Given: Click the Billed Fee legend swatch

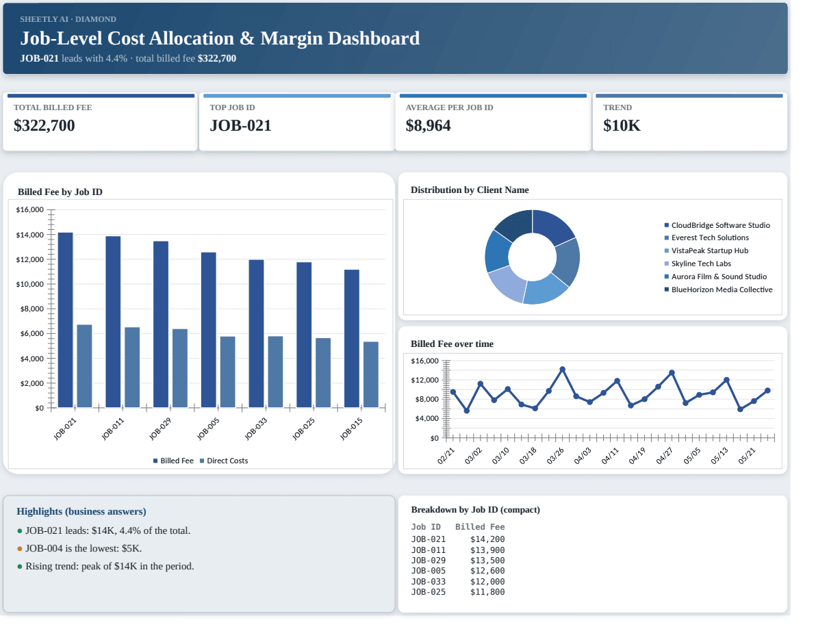Looking at the screenshot, I should coord(155,461).
